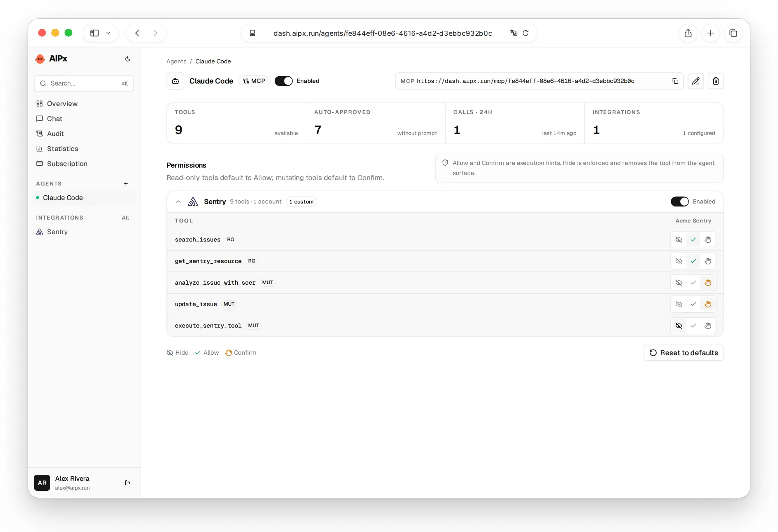Viewport: 778px width, 532px height.
Task: Hide the update_issue tool
Action: click(679, 304)
